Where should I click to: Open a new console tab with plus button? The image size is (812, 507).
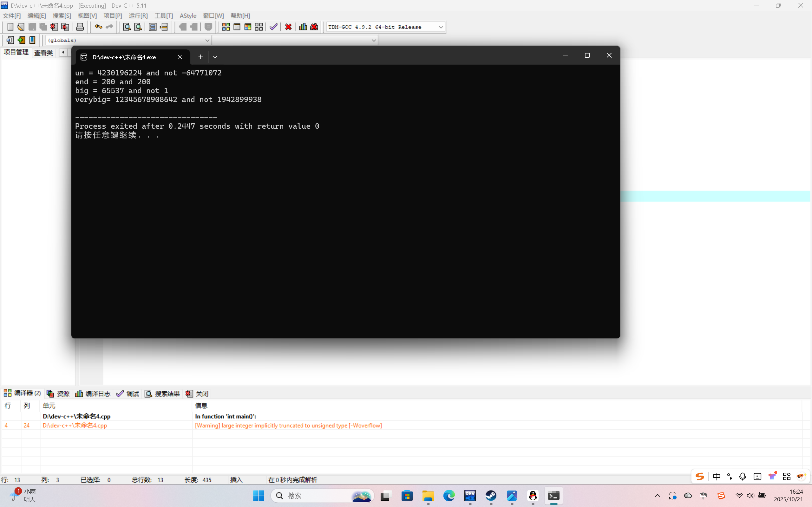pos(200,57)
